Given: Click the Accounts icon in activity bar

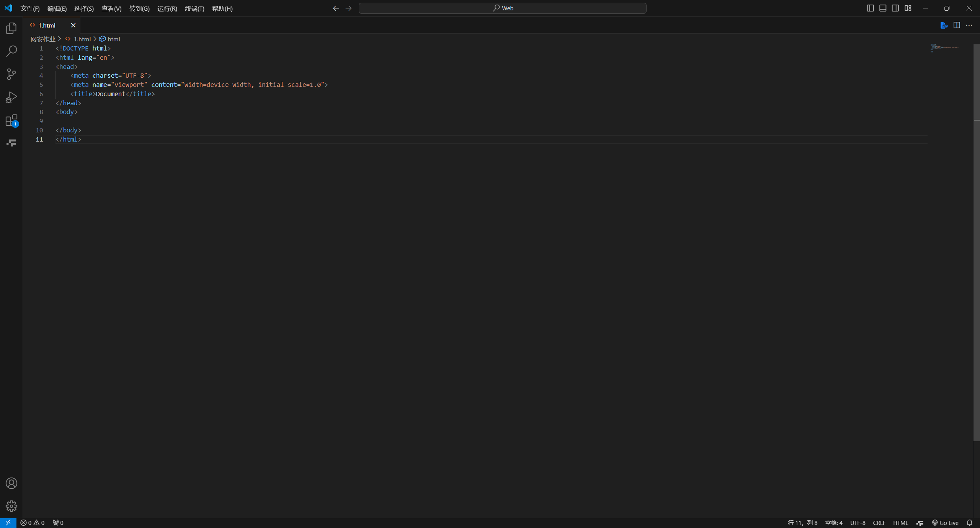Looking at the screenshot, I should point(11,483).
